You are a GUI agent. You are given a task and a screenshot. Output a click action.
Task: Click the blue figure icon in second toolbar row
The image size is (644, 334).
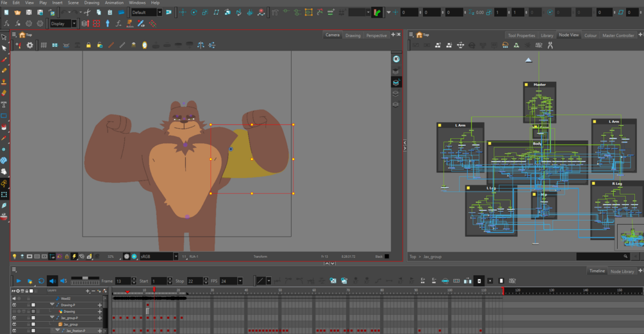(x=108, y=24)
